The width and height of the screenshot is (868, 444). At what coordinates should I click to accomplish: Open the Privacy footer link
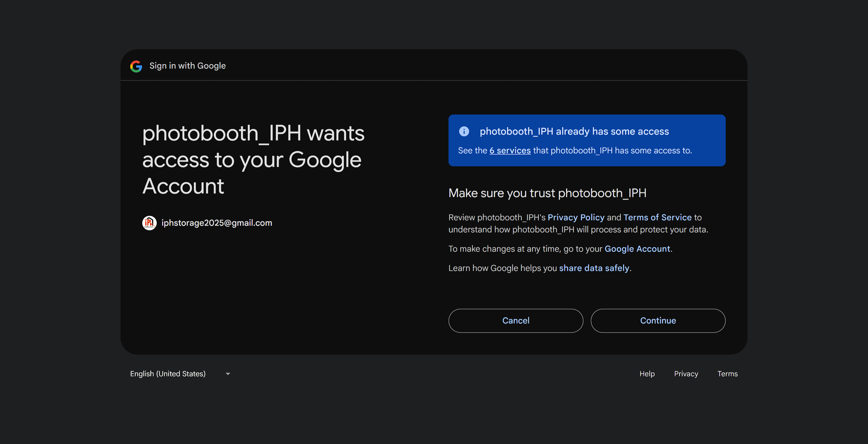pos(686,374)
